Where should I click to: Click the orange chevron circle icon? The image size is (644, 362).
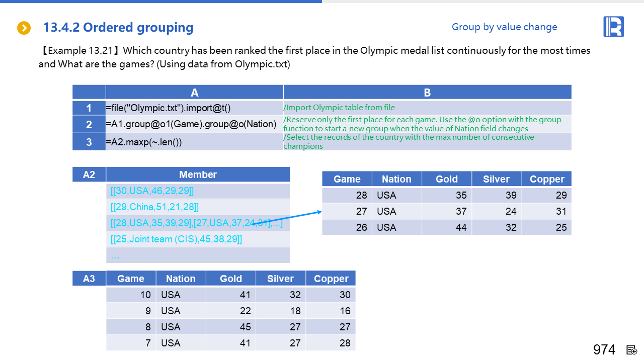[x=24, y=28]
